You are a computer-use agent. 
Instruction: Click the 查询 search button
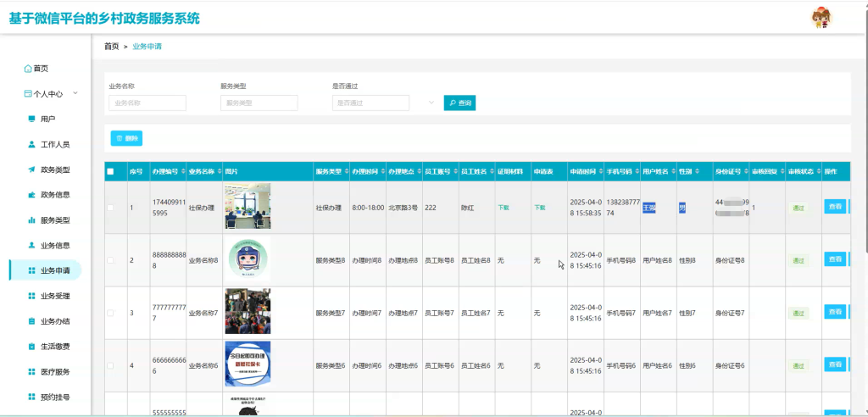tap(459, 103)
